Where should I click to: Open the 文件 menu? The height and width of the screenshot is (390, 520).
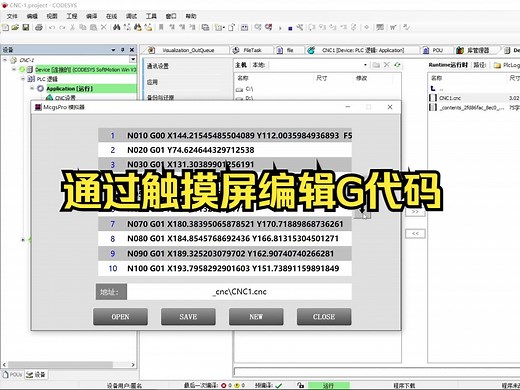pos(12,16)
